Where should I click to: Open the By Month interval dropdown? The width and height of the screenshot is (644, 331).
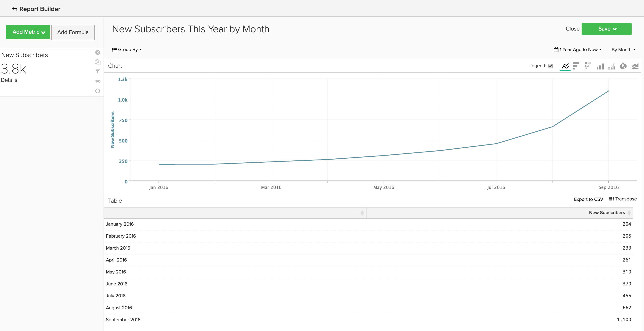[x=623, y=50]
